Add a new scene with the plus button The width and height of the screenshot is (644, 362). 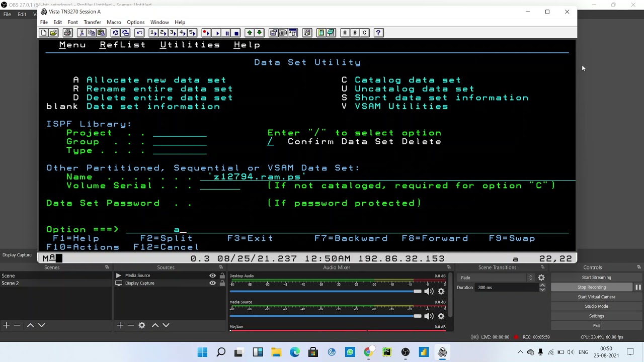[x=6, y=325]
